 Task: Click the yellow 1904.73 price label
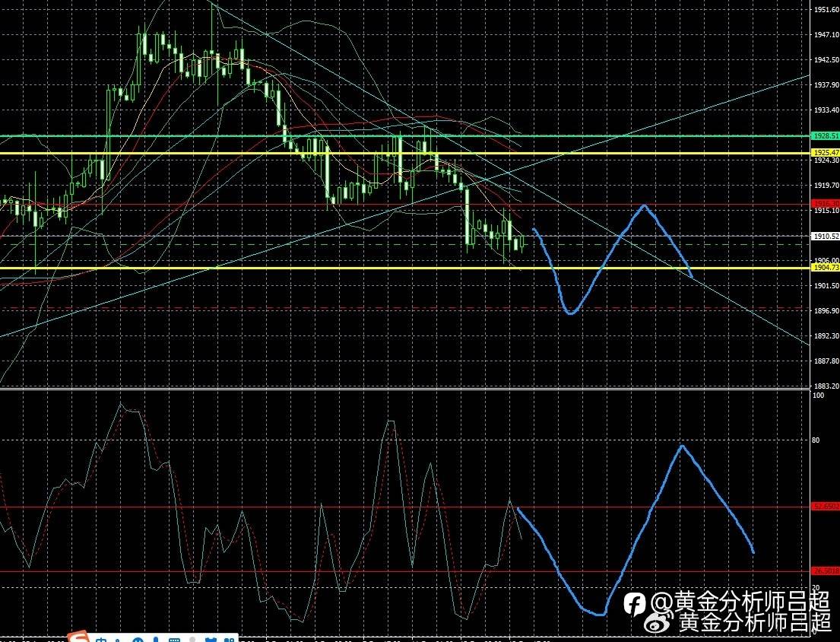click(x=826, y=267)
